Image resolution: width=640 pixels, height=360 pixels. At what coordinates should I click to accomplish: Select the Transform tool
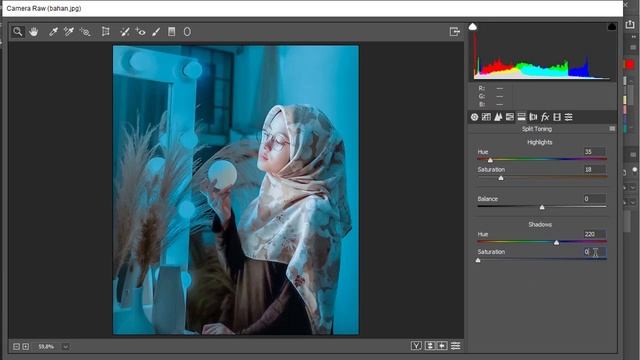(105, 31)
